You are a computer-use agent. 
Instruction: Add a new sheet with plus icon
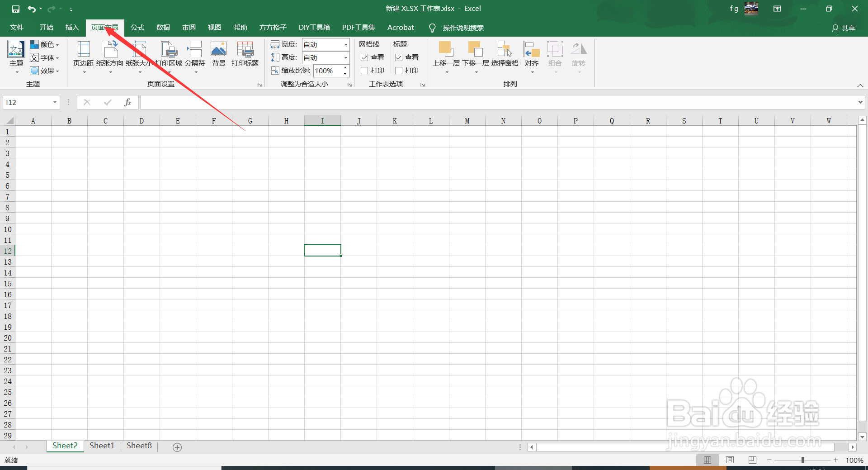click(x=177, y=447)
